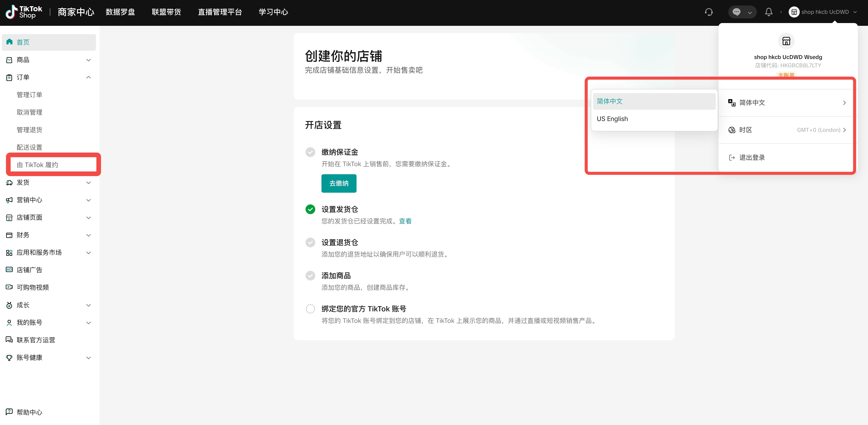Click the headset customer service icon
This screenshot has width=868, height=425.
click(x=709, y=12)
